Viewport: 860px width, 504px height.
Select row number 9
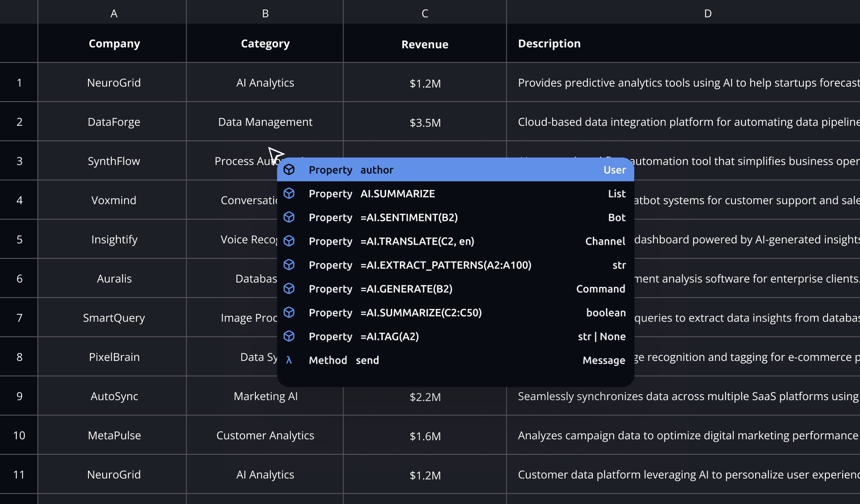point(19,396)
